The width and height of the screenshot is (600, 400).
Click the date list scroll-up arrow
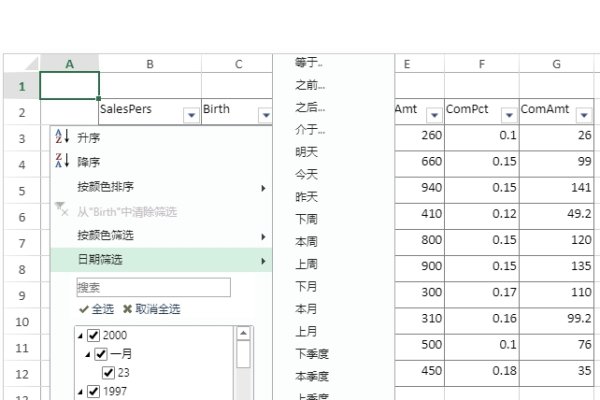click(243, 333)
